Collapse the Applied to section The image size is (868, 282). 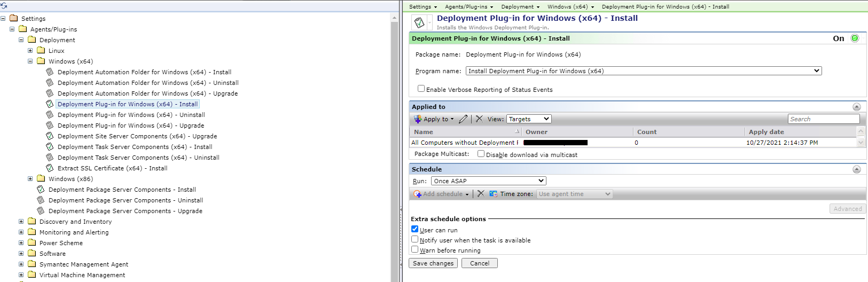(x=857, y=107)
